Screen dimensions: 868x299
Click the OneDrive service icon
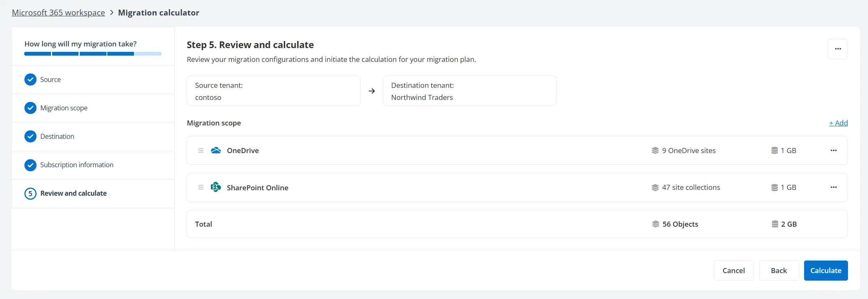coord(216,151)
